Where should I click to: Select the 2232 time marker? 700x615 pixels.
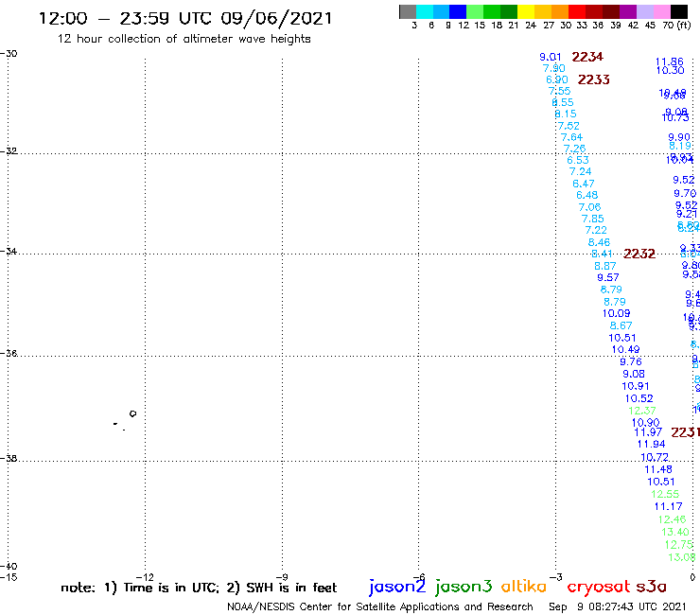[x=639, y=254]
